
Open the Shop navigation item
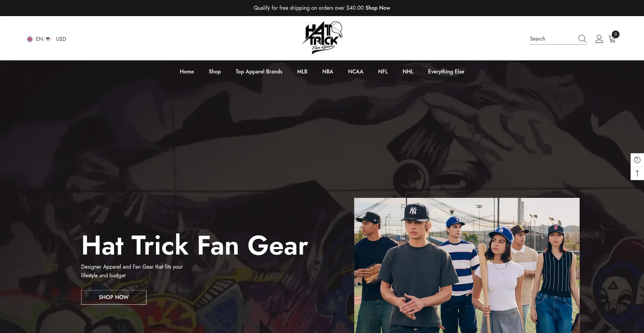pos(215,72)
